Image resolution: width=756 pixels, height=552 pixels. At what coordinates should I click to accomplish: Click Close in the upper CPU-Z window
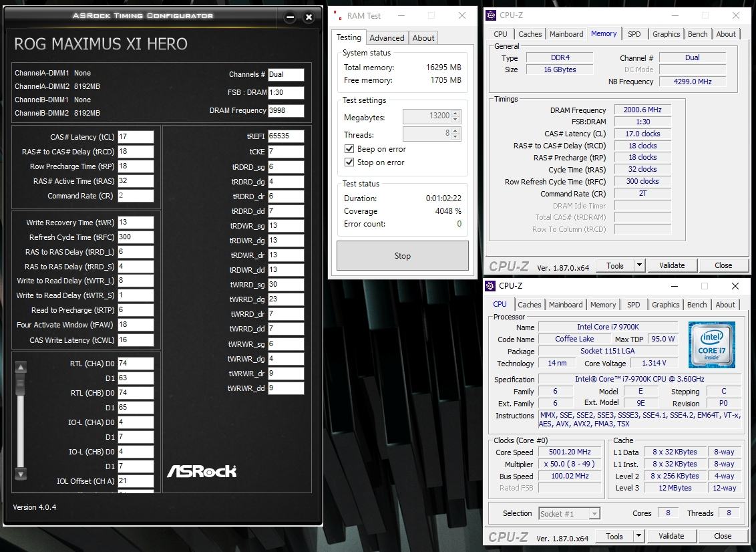[x=723, y=265]
